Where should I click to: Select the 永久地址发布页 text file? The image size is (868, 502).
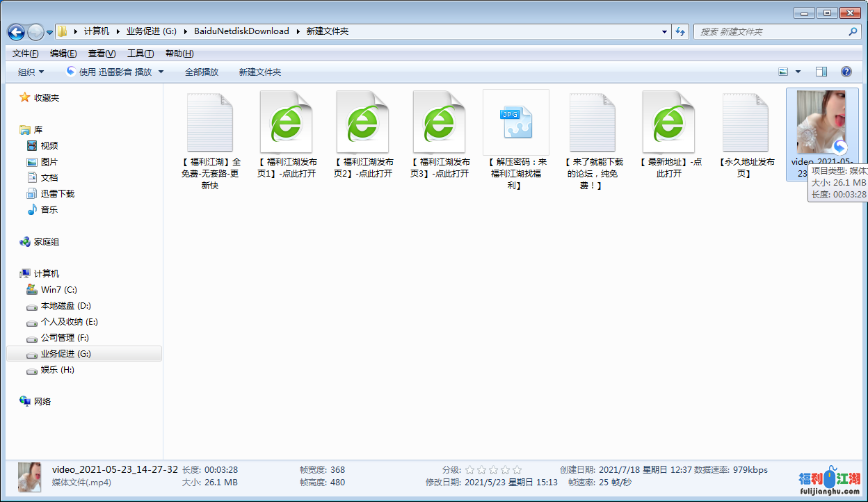745,123
